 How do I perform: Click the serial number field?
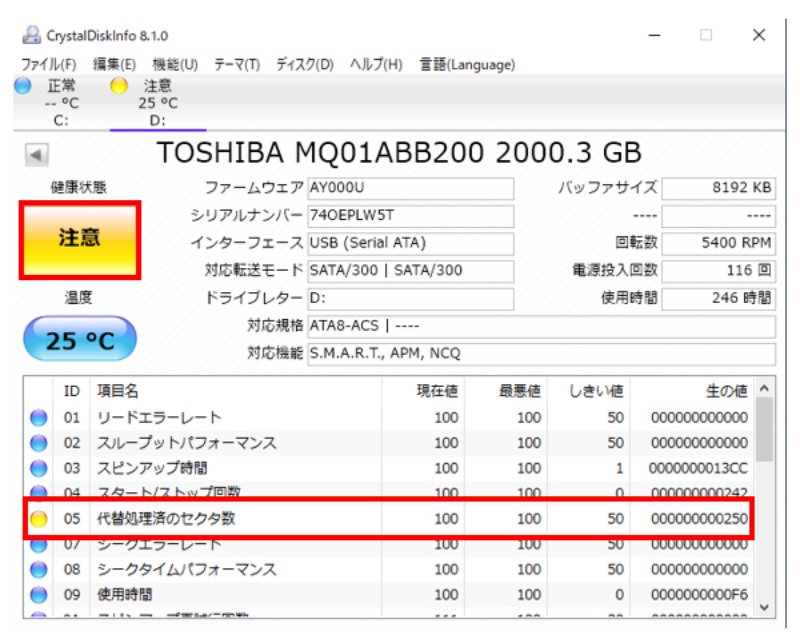pos(410,216)
